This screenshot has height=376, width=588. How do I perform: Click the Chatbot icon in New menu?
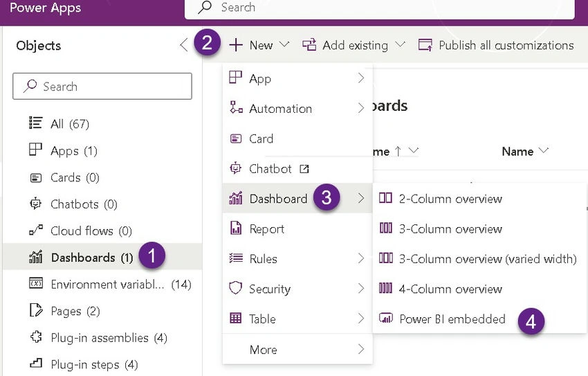click(235, 168)
